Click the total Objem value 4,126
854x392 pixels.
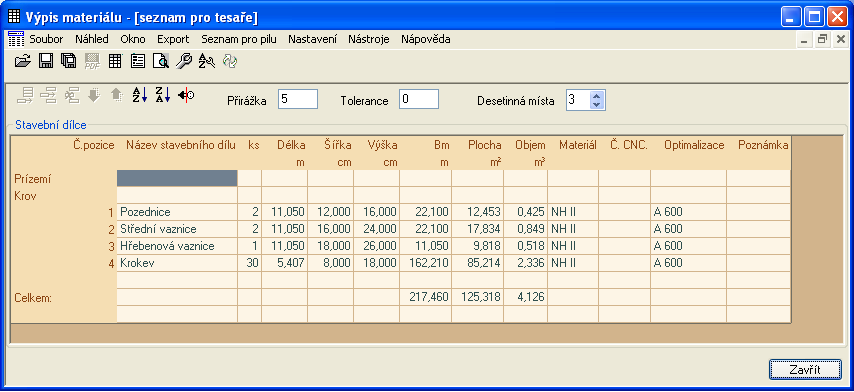coord(526,297)
